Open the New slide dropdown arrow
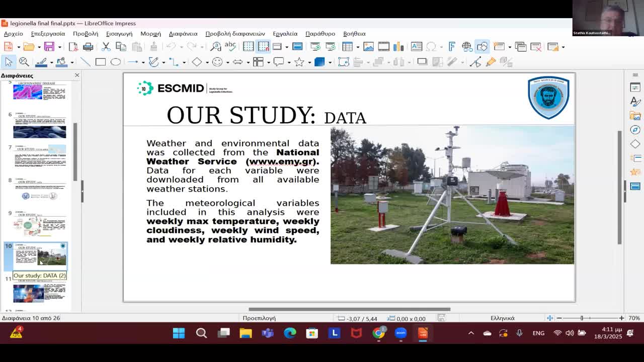This screenshot has width=644, height=362. pyautogui.click(x=509, y=47)
